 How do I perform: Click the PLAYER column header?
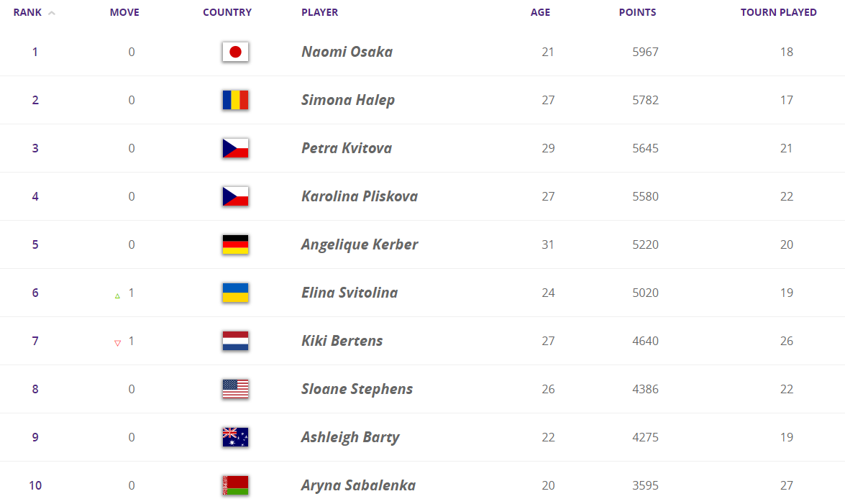click(x=319, y=12)
